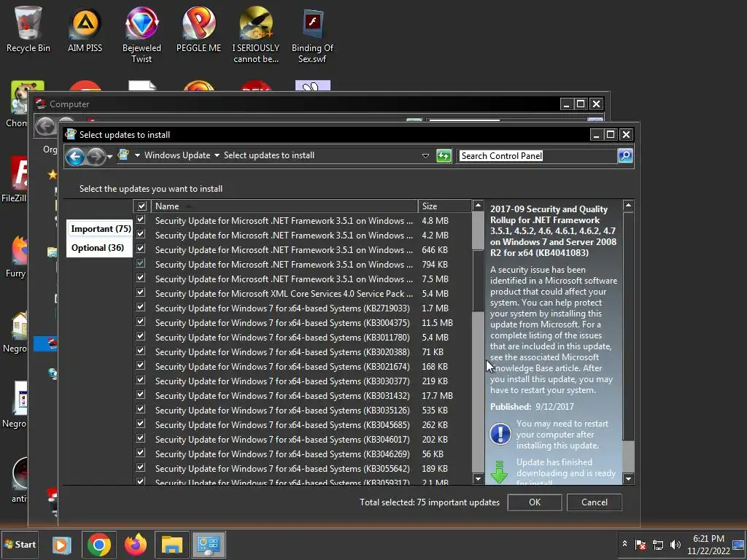Click the update list scroll-down arrow
The height and width of the screenshot is (560, 747).
[478, 478]
